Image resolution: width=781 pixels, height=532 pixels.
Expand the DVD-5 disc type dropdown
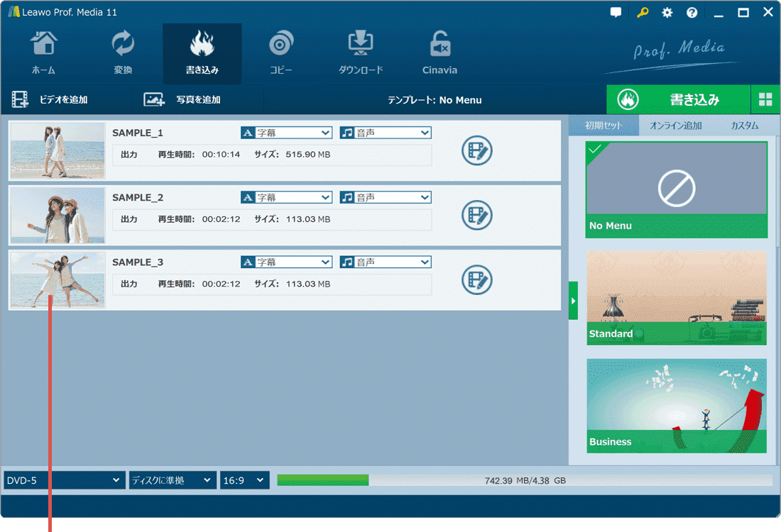(x=64, y=480)
